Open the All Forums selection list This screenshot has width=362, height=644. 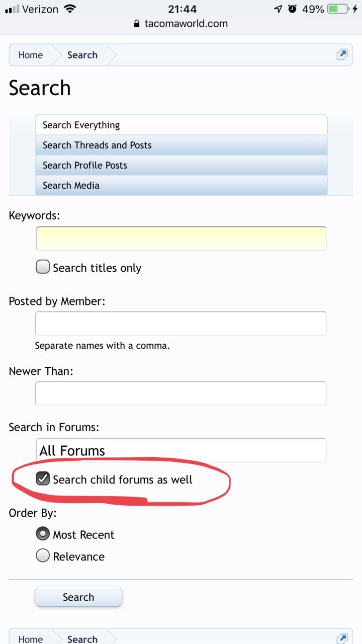181,450
